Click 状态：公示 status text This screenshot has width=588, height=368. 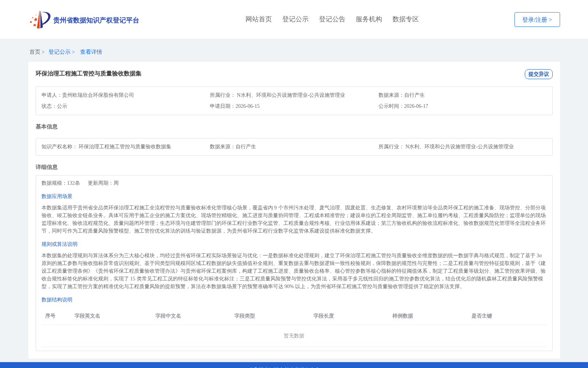tap(54, 106)
